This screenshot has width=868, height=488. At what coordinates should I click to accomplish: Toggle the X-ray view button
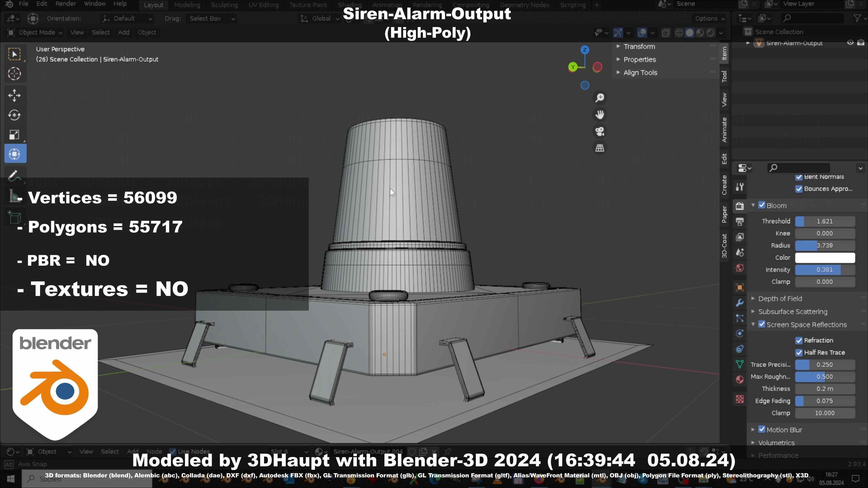pos(665,33)
